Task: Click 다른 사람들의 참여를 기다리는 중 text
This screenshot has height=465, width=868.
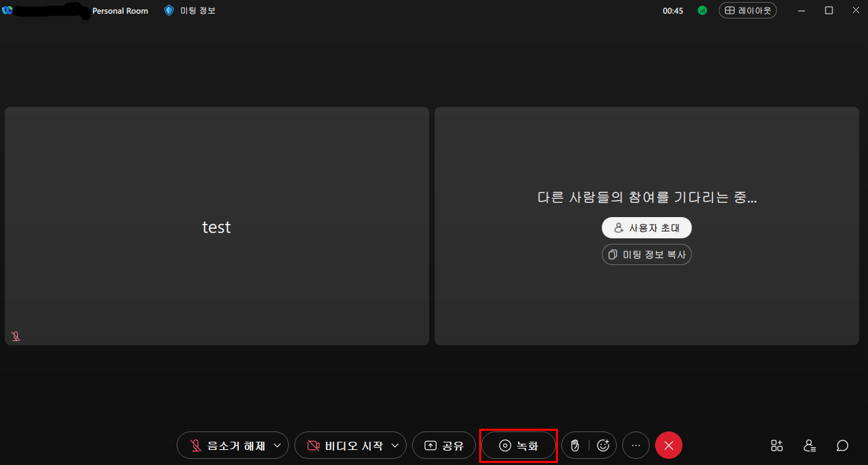Action: click(x=647, y=197)
